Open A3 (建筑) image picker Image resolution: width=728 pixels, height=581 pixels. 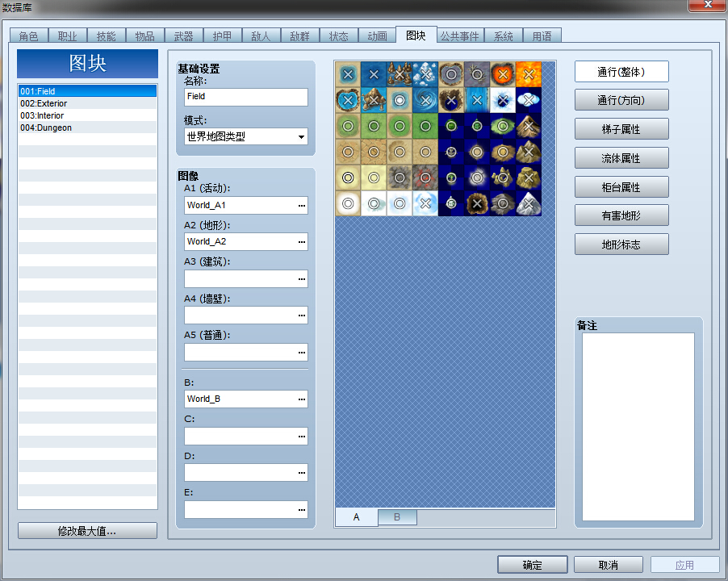tap(302, 279)
